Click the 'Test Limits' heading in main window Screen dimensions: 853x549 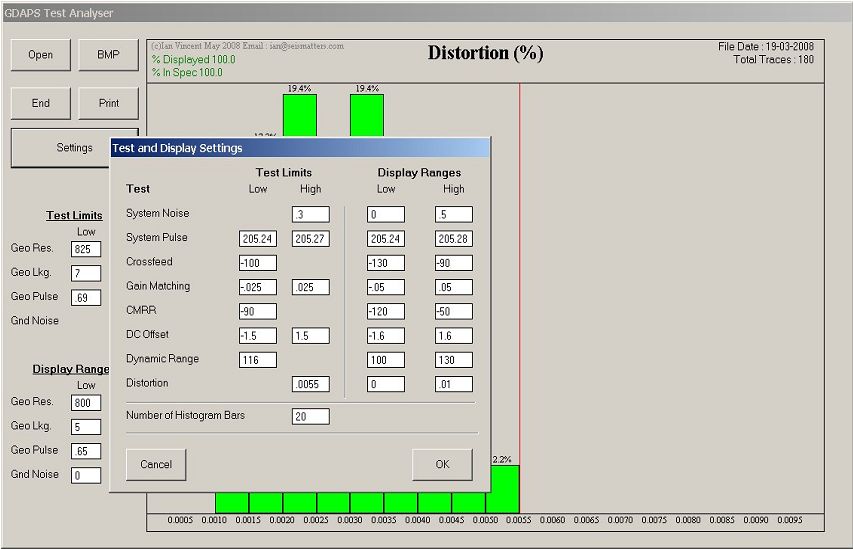75,215
